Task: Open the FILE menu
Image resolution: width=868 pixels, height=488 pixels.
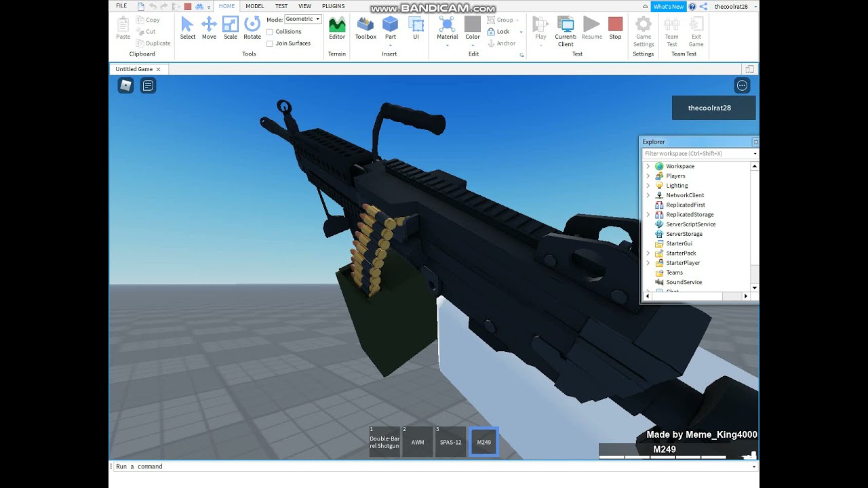Action: (121, 6)
